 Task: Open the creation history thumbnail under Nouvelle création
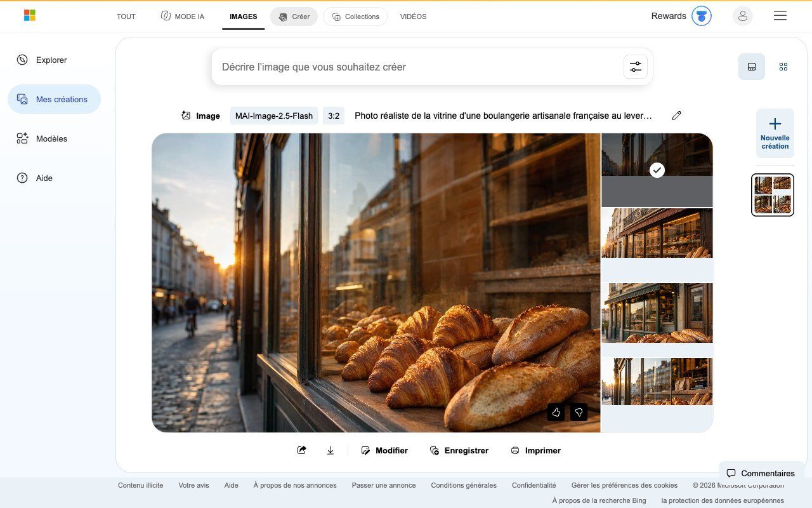click(x=773, y=195)
